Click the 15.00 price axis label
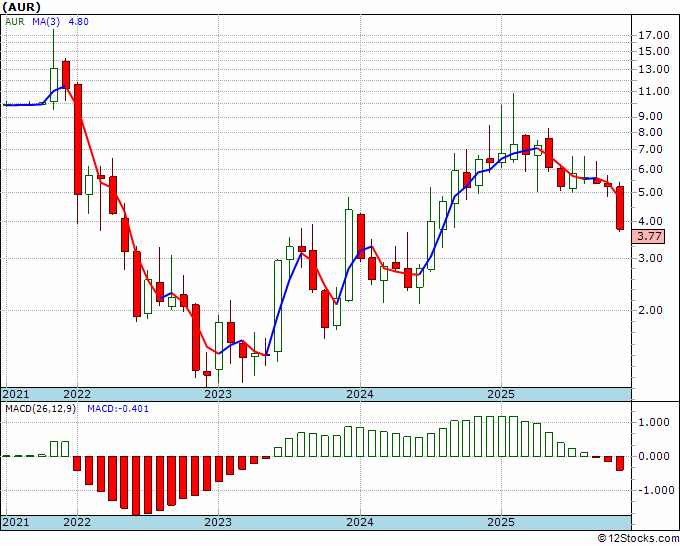 pos(654,51)
